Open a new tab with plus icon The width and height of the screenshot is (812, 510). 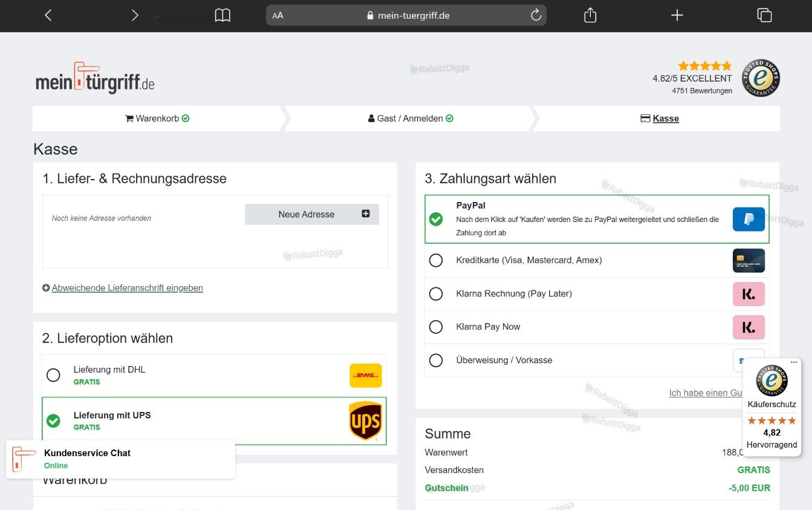click(677, 15)
